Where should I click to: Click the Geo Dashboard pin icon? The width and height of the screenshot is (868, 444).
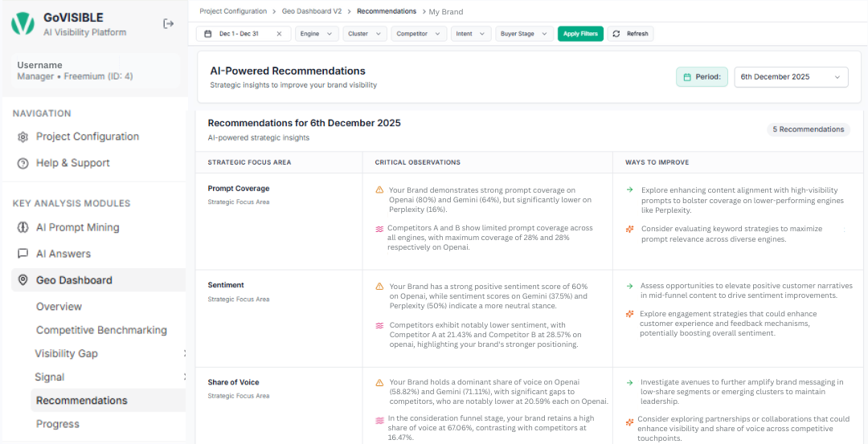23,280
